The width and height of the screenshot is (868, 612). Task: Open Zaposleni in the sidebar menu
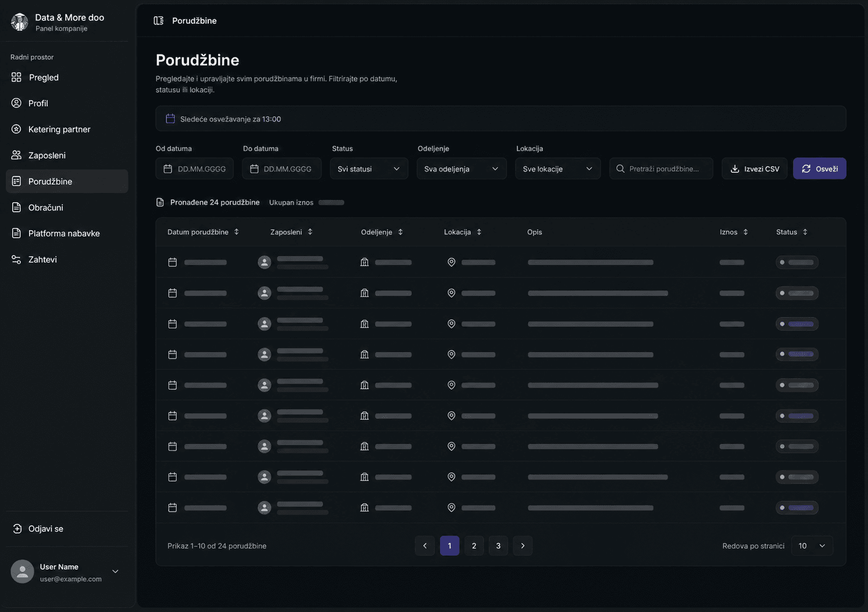click(67, 155)
